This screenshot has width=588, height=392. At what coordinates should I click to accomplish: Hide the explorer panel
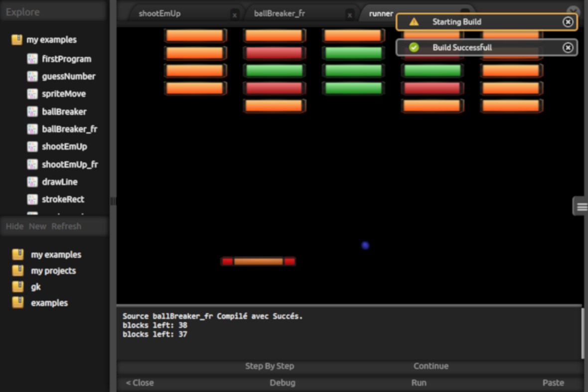click(14, 226)
